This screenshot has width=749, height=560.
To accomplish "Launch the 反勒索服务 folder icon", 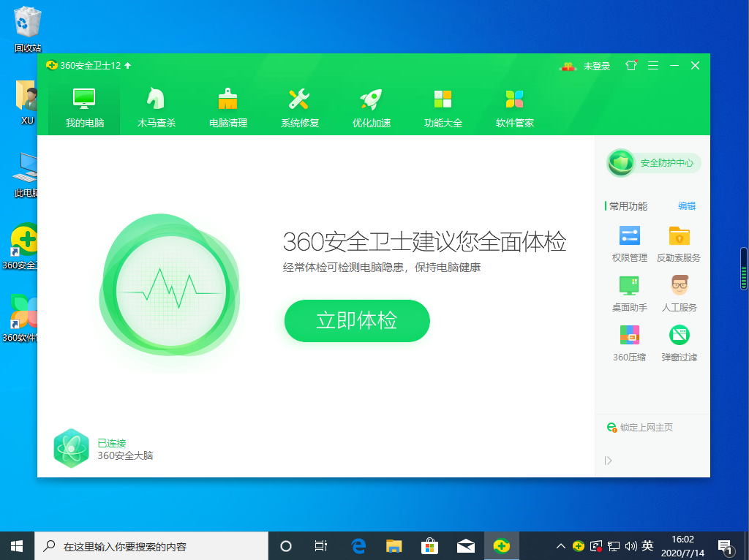I will point(679,243).
